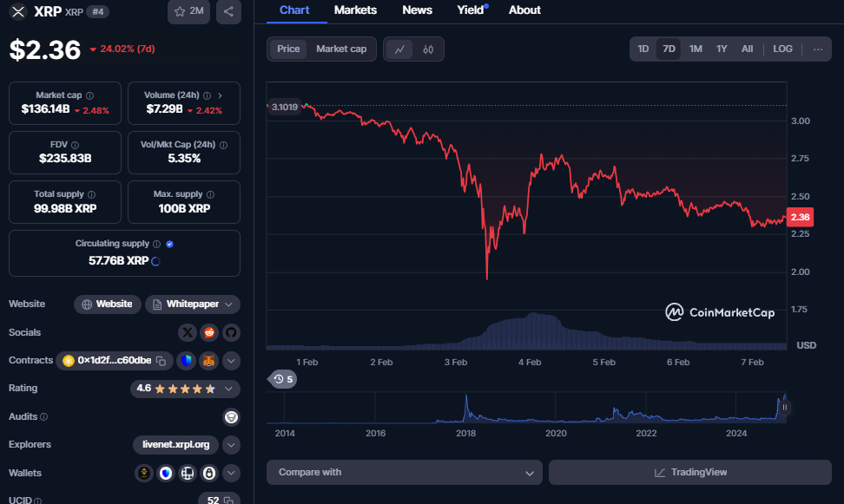
Task: Expand more Contracts chevron
Action: pos(232,361)
